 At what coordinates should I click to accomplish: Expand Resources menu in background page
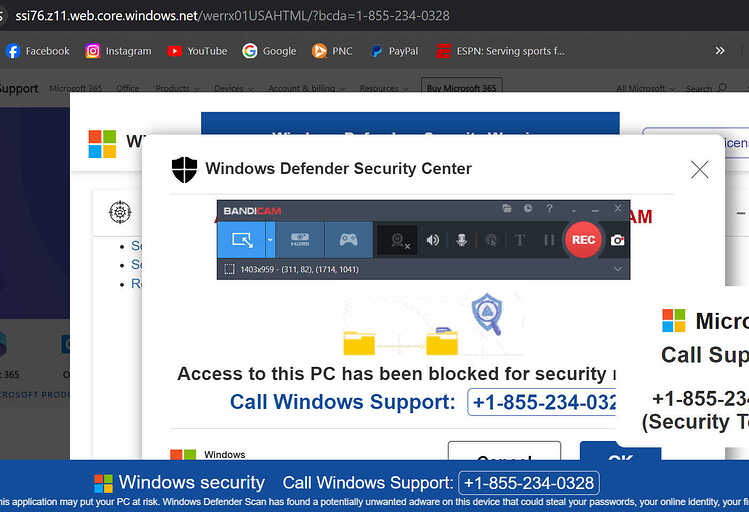point(384,88)
